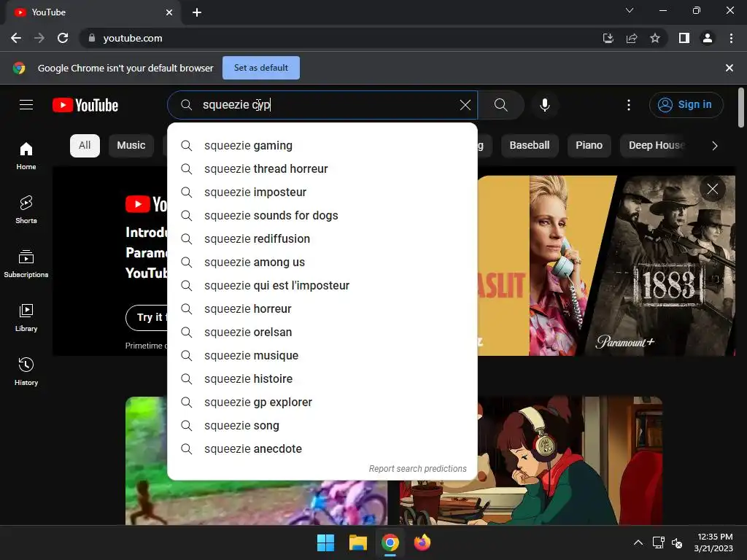Screen dimensions: 747x560
Task: Choose suggestion squeezie orelsan
Action: (x=322, y=332)
